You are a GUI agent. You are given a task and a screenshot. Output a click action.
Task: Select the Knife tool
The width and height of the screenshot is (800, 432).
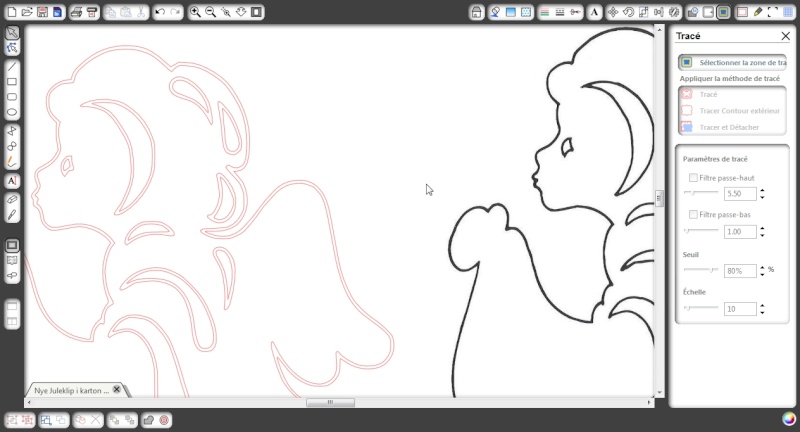(12, 215)
